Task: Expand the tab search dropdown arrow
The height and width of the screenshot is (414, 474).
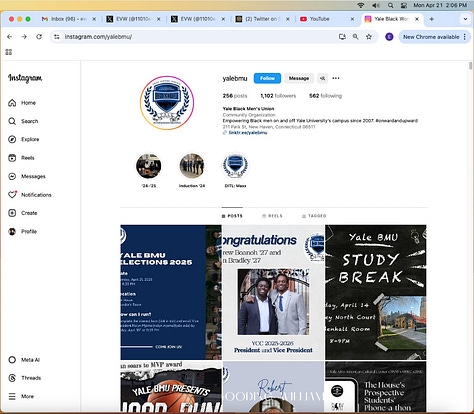Action: point(465,19)
